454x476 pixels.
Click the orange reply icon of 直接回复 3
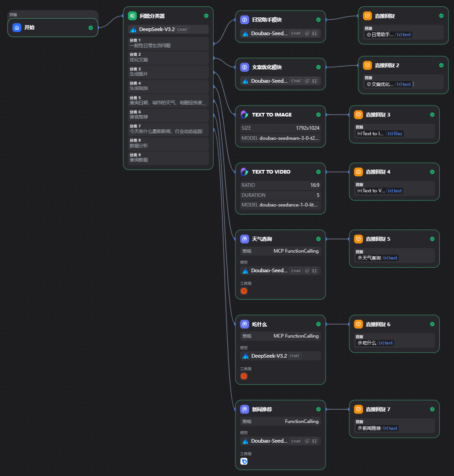click(358, 115)
